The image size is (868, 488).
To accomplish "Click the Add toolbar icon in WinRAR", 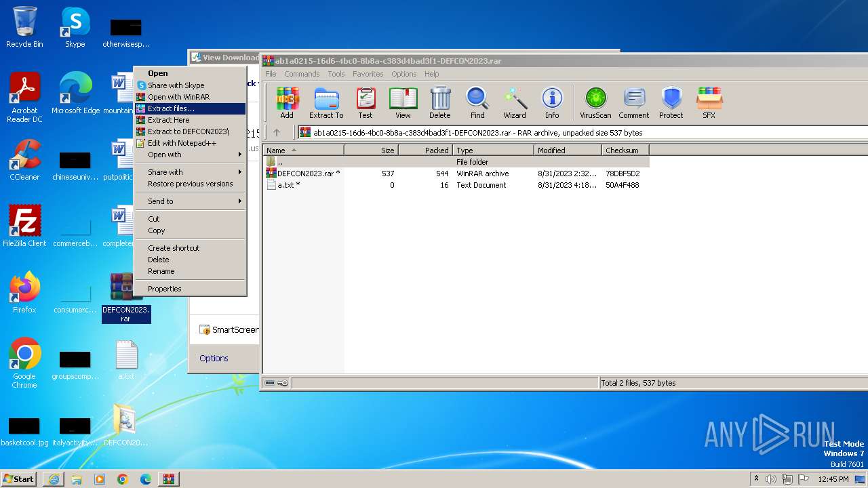I will click(287, 103).
